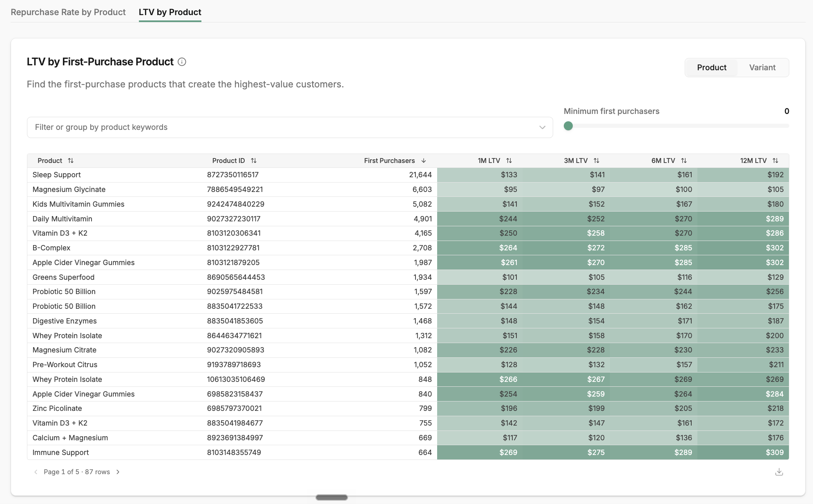Sort by 12M LTV column arrows
The image size is (813, 504).
(775, 161)
